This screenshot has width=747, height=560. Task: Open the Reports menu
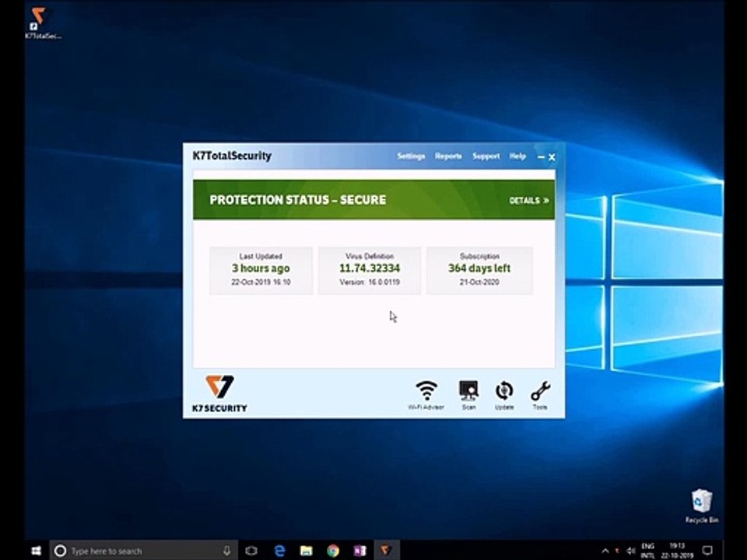coord(448,156)
